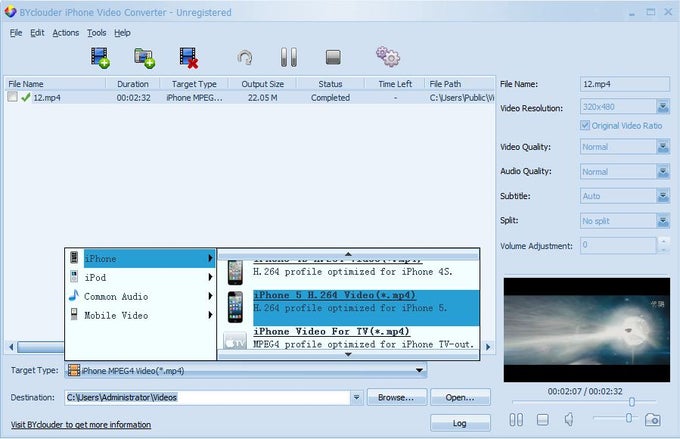This screenshot has width=680, height=439.
Task: Click the file list scroll left arrow
Action: pyautogui.click(x=11, y=347)
